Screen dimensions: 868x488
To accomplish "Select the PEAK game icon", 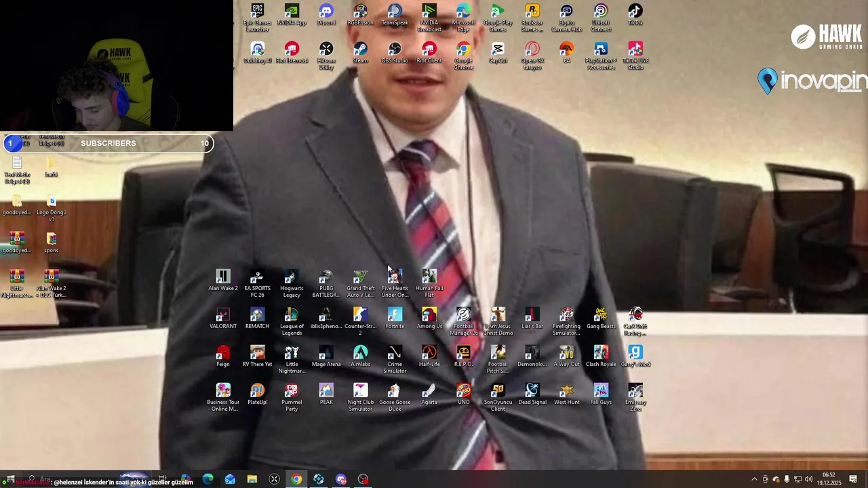I will coord(326,394).
